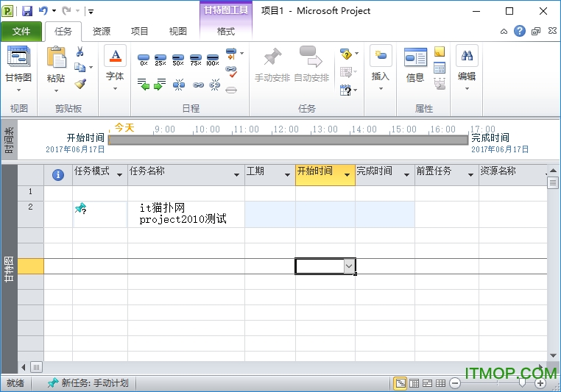Image resolution: width=561 pixels, height=392 pixels.
Task: Open Predecessors column filter dropdown
Action: [471, 175]
